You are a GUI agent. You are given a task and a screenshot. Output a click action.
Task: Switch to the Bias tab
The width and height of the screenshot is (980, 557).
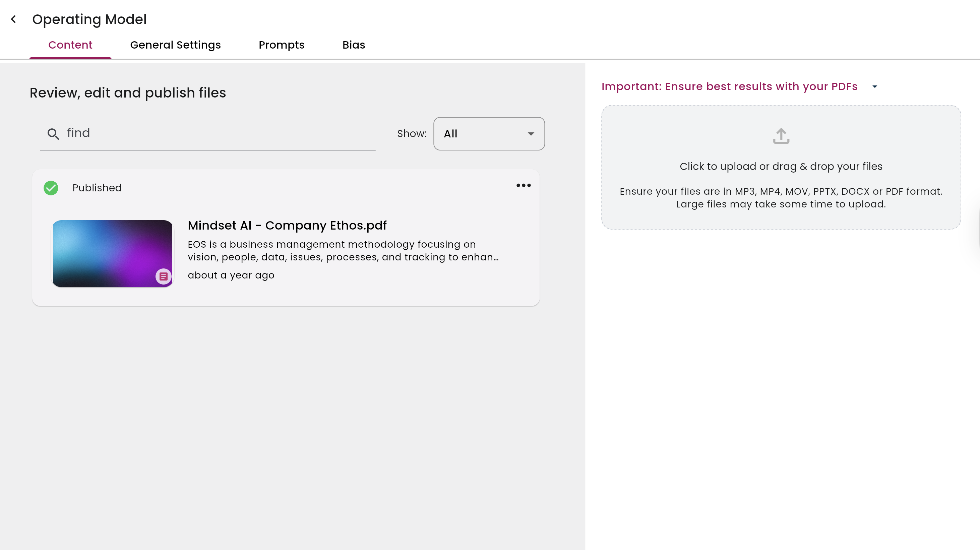pos(354,45)
